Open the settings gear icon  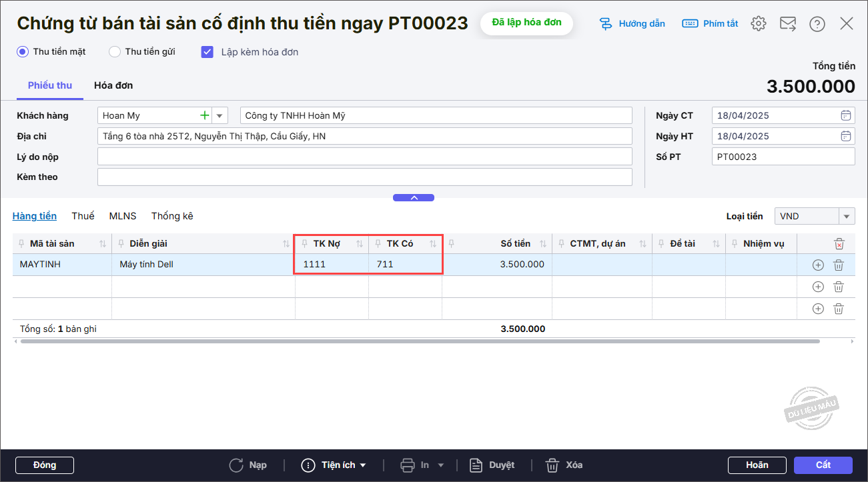tap(758, 24)
